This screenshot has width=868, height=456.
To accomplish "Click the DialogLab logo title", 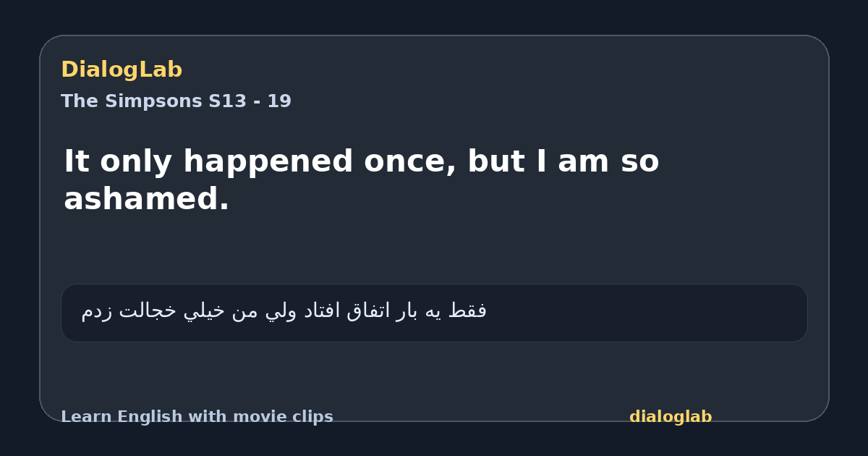I will [x=122, y=70].
